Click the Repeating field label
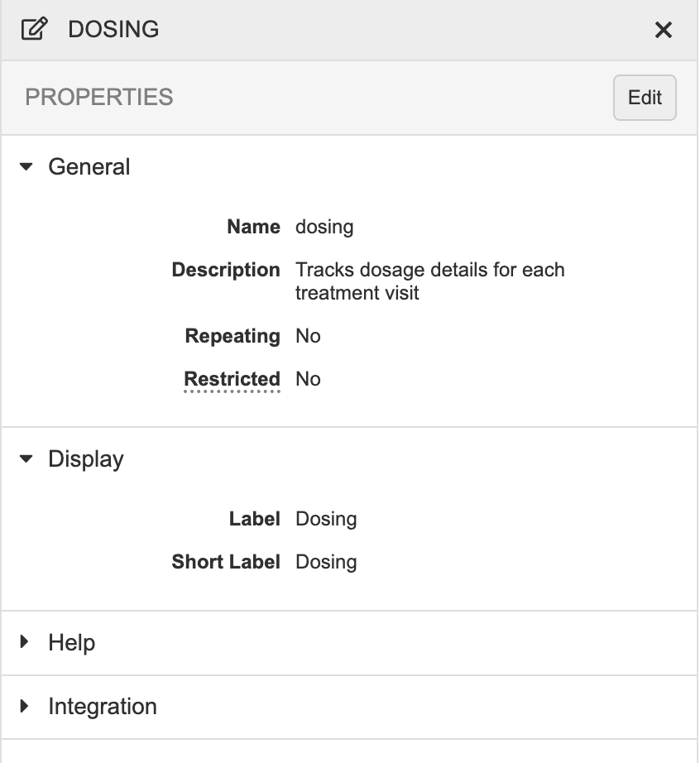700x763 pixels. pyautogui.click(x=233, y=337)
